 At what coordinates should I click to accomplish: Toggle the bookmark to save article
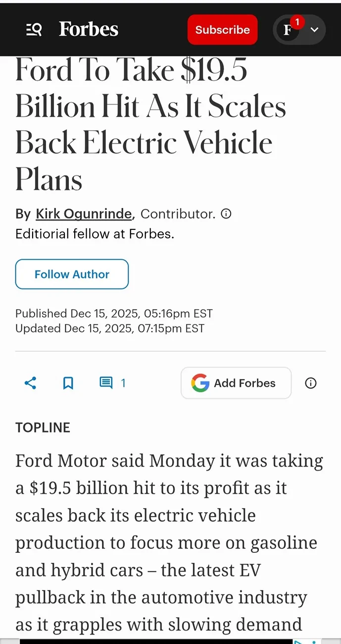(x=68, y=383)
